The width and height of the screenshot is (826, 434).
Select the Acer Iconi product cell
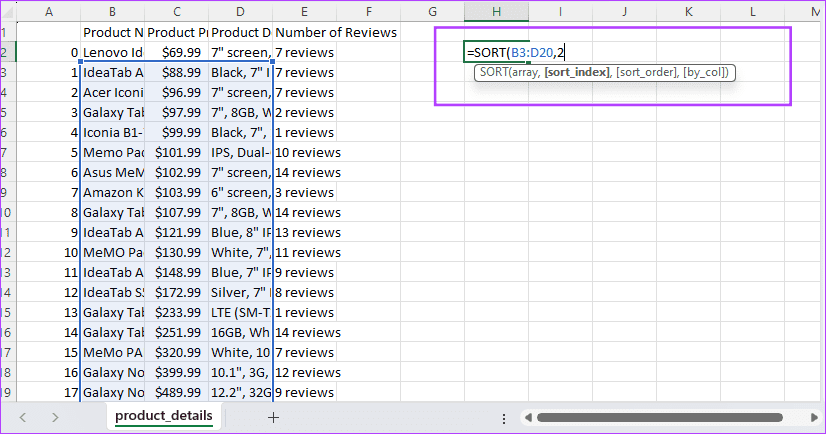point(113,92)
